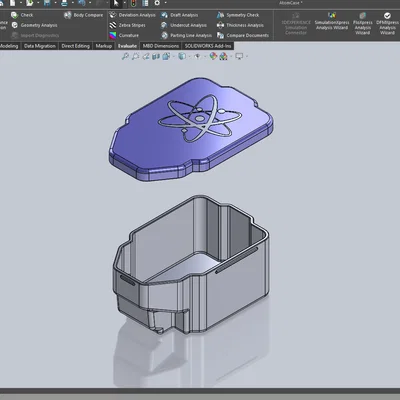Open Geometry Analysis
The image size is (400, 400).
point(34,25)
